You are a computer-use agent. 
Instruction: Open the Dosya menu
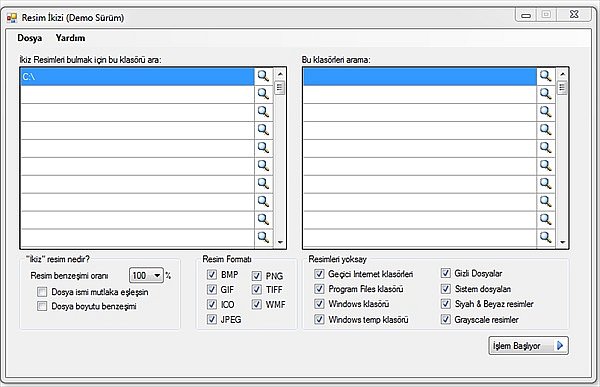coord(29,38)
